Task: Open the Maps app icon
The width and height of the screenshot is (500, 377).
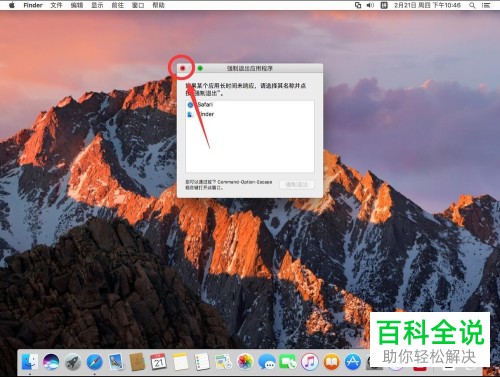Action: [224, 362]
